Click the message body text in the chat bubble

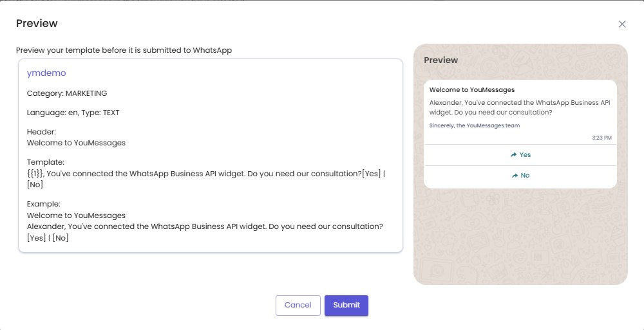click(x=519, y=107)
